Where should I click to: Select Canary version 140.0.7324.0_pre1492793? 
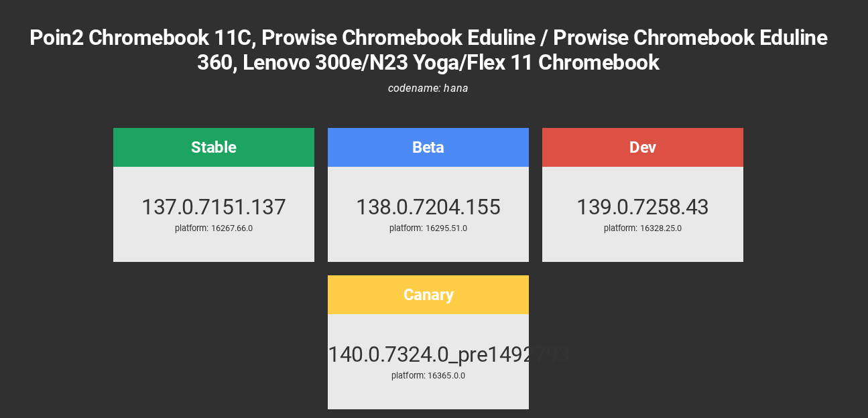(448, 354)
